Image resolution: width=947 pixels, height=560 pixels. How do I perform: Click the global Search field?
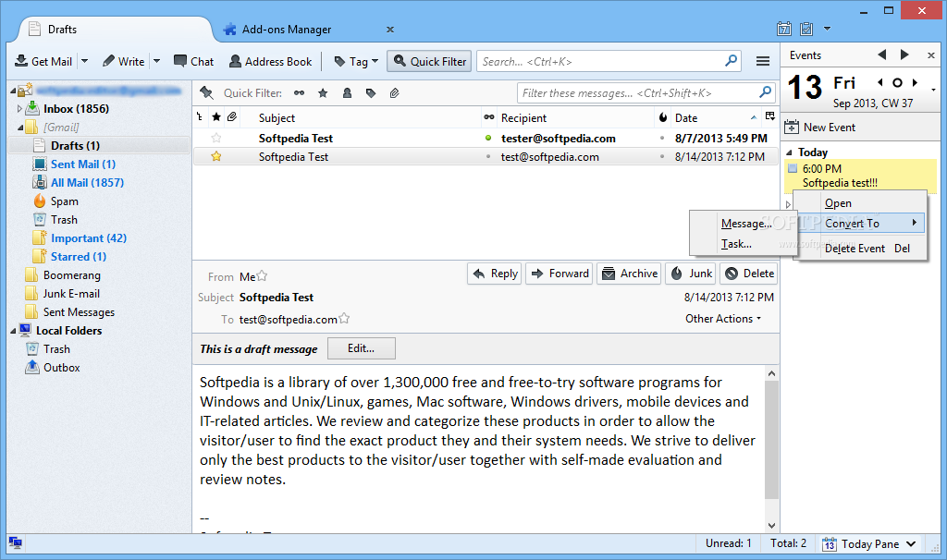click(609, 62)
